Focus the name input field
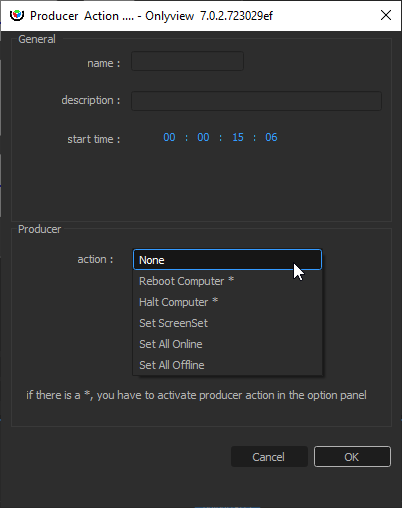 pyautogui.click(x=187, y=61)
